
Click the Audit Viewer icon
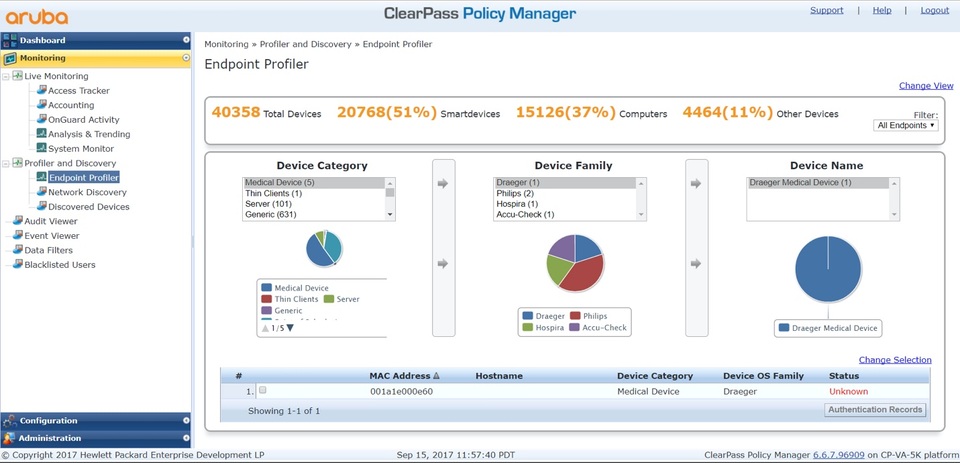click(x=17, y=221)
